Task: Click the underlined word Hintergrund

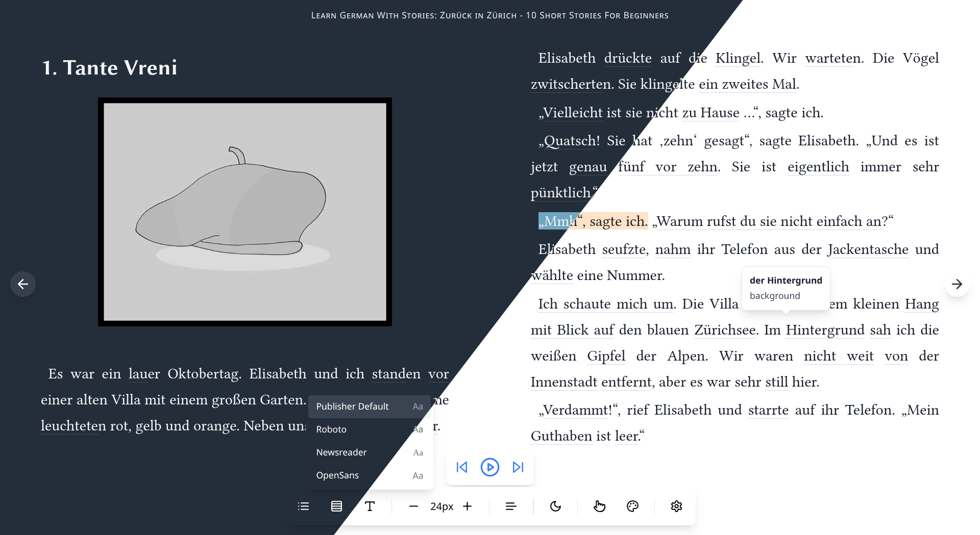Action: pos(825,330)
